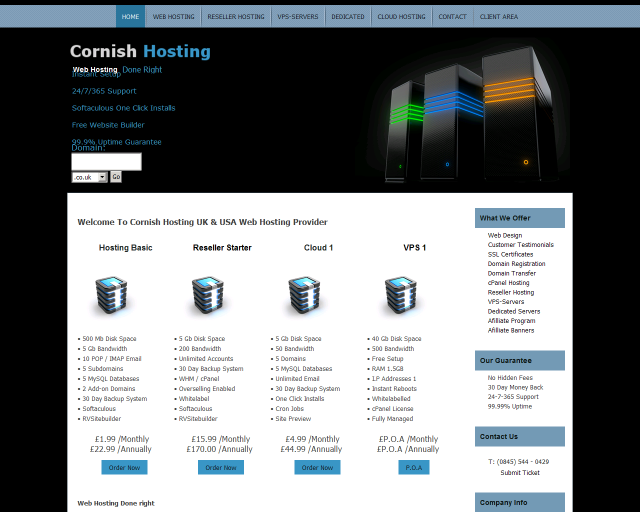Click the What We Offer heading
This screenshot has height=512, width=640.
[520, 218]
